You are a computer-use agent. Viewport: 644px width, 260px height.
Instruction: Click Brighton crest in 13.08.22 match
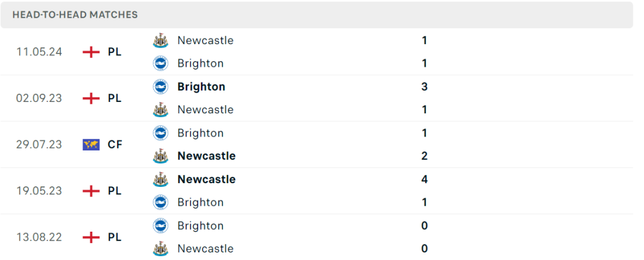click(160, 226)
